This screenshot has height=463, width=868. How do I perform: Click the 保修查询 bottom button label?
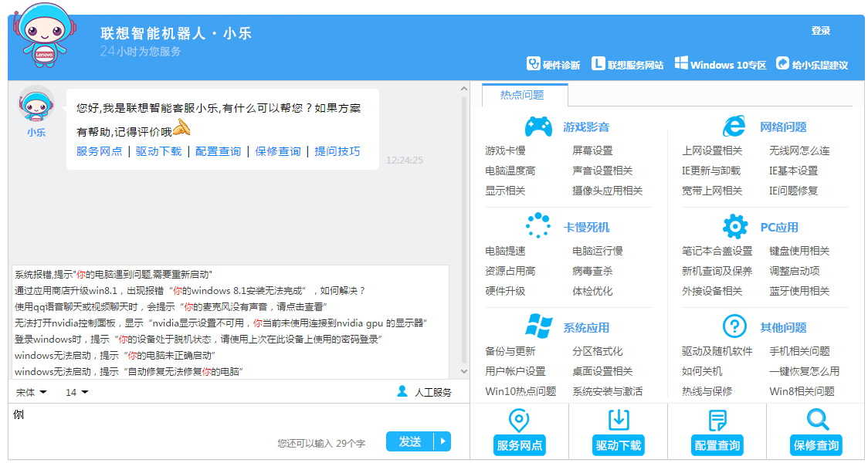816,446
